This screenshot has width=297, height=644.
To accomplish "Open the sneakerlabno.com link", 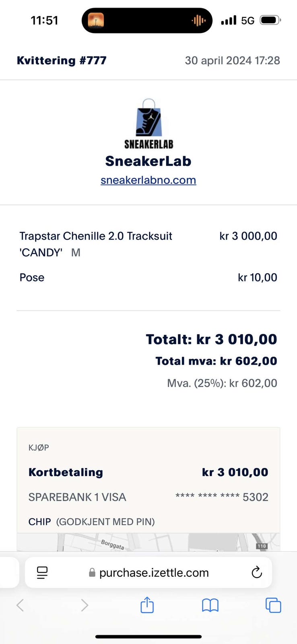I will click(148, 180).
